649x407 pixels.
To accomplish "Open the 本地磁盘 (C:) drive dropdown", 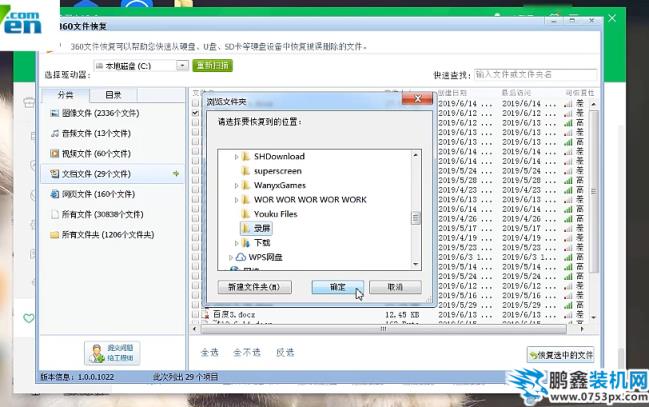I will pos(182,65).
